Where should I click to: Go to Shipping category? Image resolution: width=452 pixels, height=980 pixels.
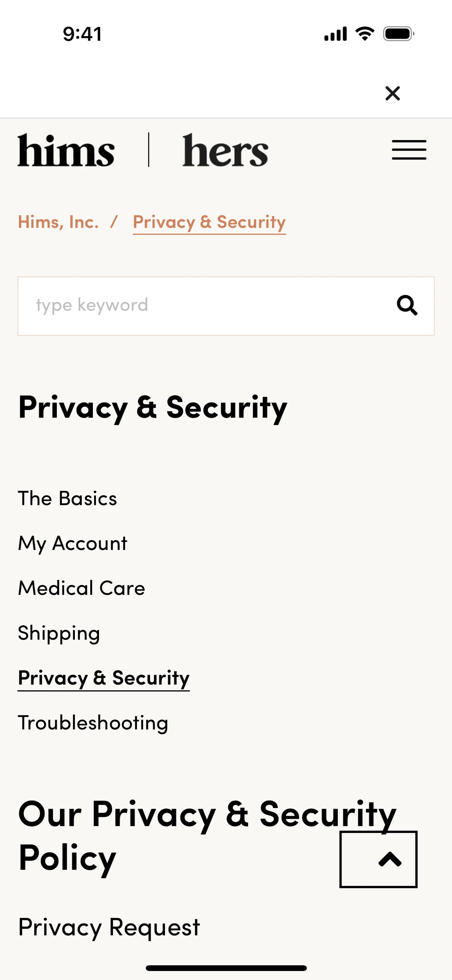[x=59, y=633]
